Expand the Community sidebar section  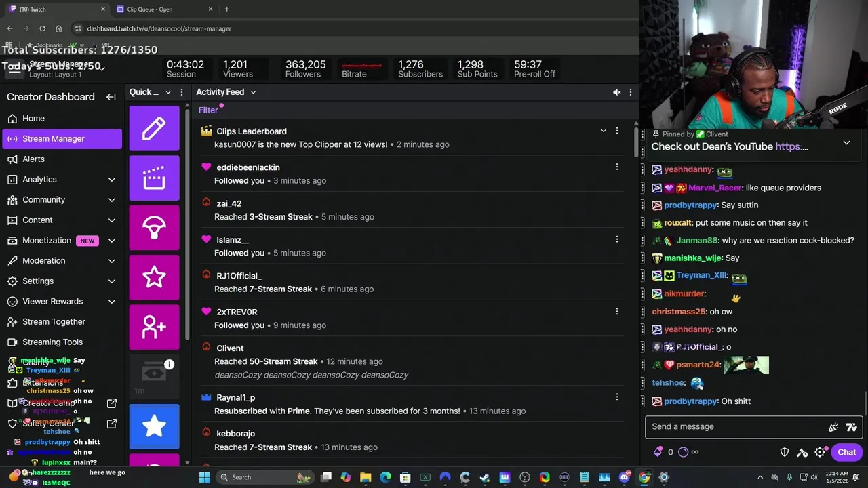(x=112, y=200)
